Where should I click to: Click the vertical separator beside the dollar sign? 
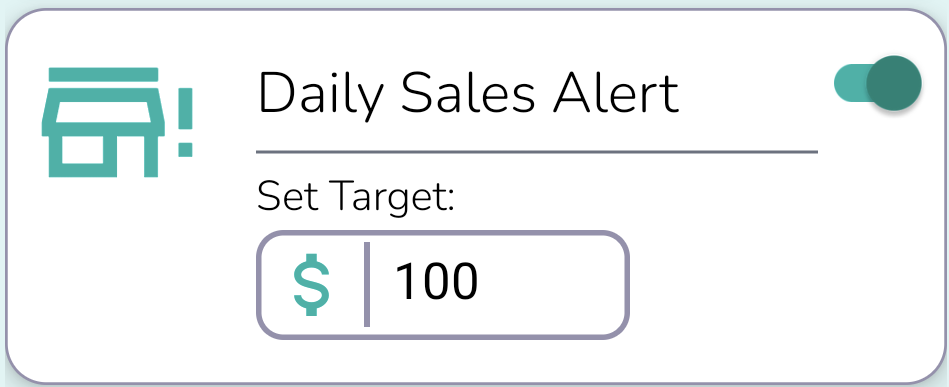pyautogui.click(x=367, y=285)
